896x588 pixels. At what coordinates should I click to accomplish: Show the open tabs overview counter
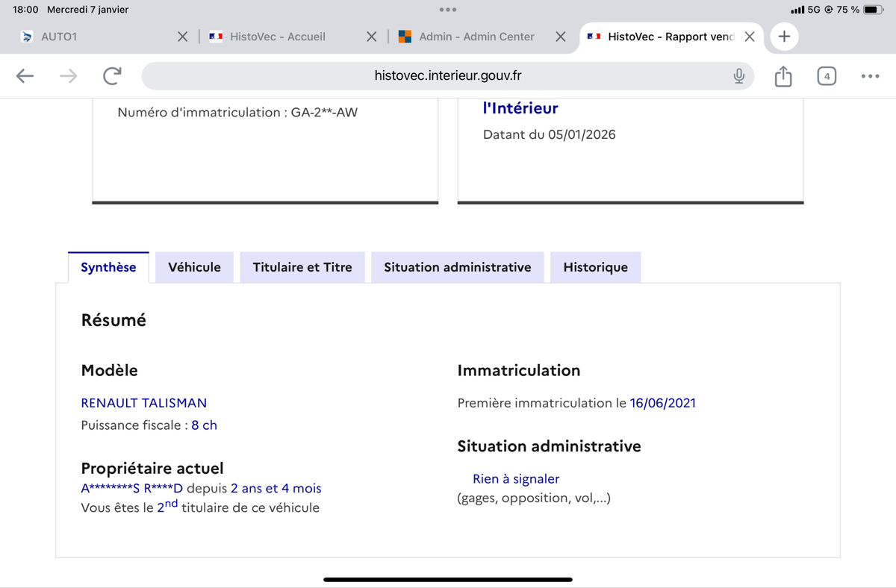click(x=827, y=75)
